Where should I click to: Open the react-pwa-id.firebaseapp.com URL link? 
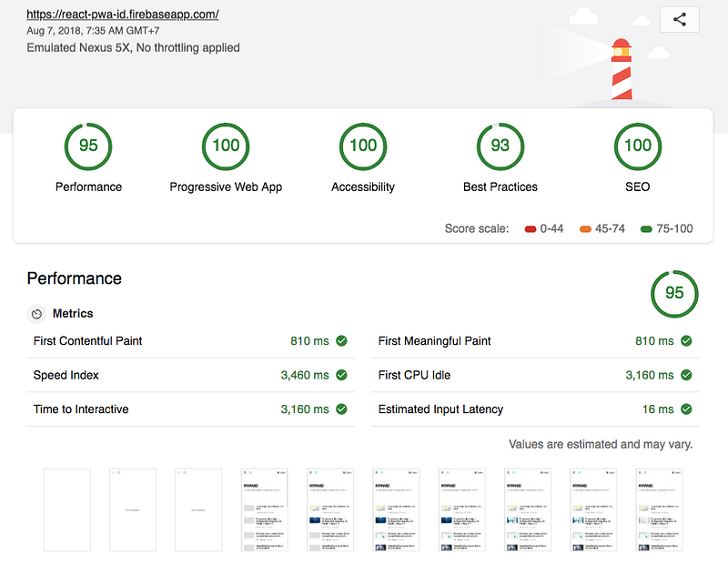(x=123, y=15)
